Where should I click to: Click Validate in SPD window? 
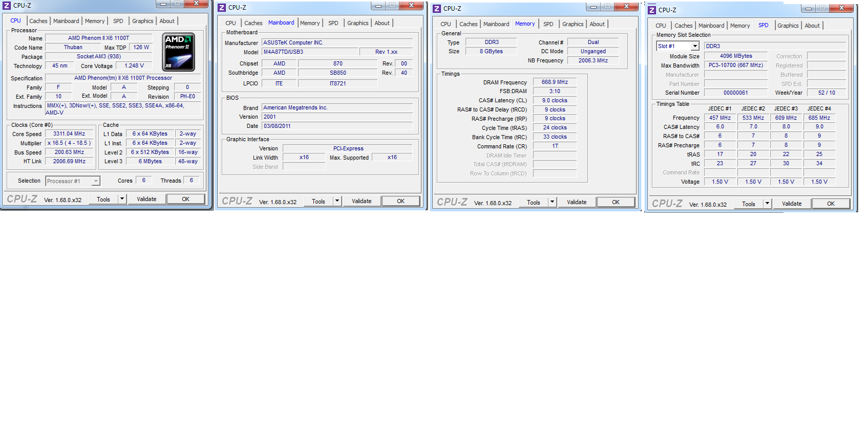(x=792, y=204)
